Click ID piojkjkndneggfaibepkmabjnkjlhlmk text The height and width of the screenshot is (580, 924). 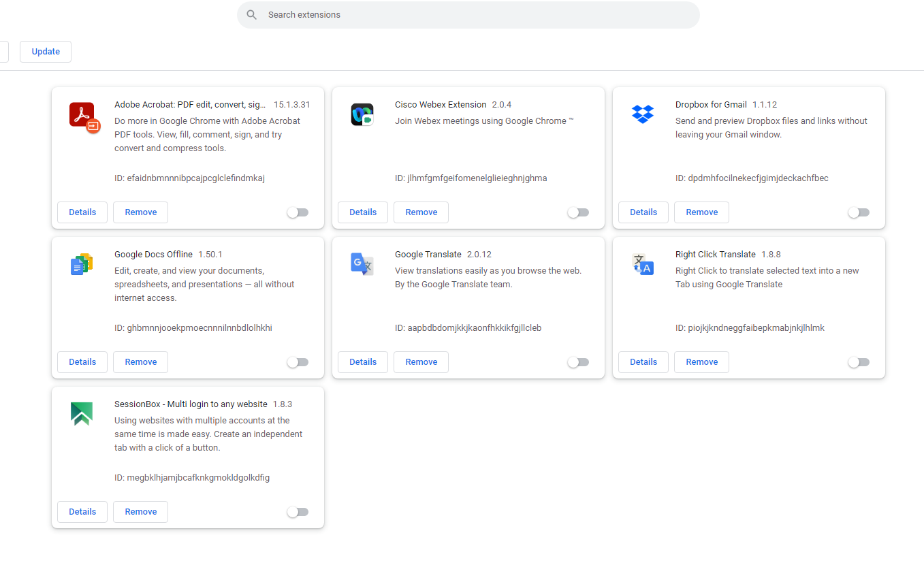pyautogui.click(x=750, y=328)
